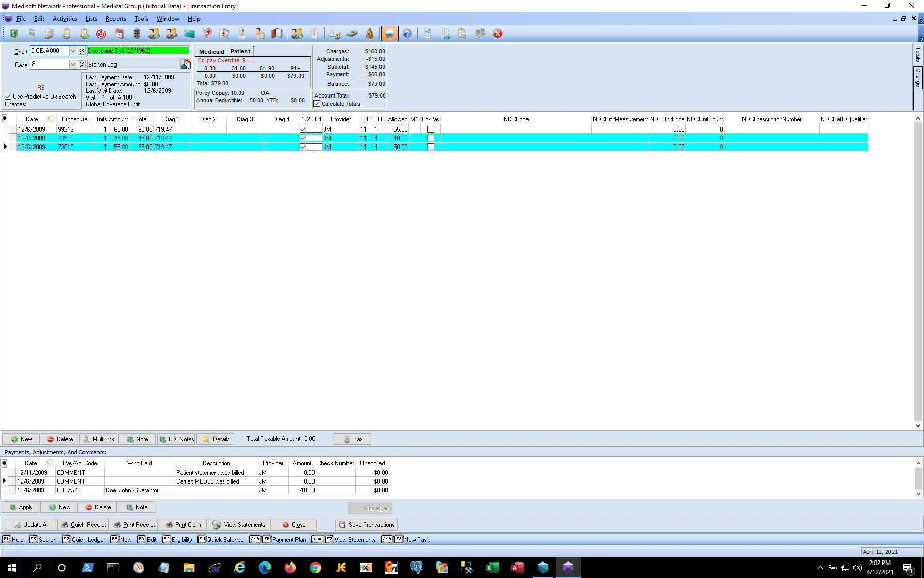This screenshot has height=578, width=924.
Task: Click the charges grid Date sort indicator
Action: click(51, 119)
